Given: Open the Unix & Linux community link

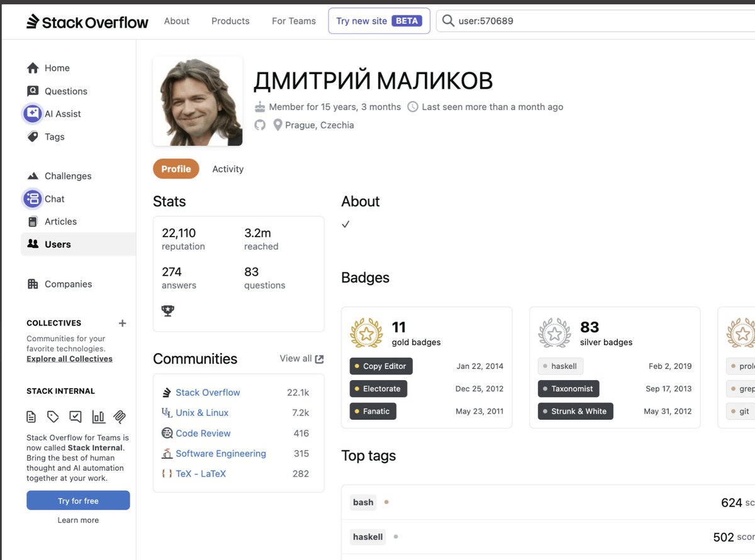Looking at the screenshot, I should pos(202,413).
